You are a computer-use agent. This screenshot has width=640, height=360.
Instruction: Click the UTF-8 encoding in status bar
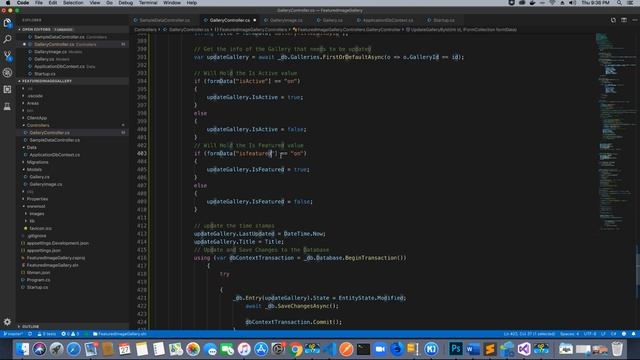(590, 334)
